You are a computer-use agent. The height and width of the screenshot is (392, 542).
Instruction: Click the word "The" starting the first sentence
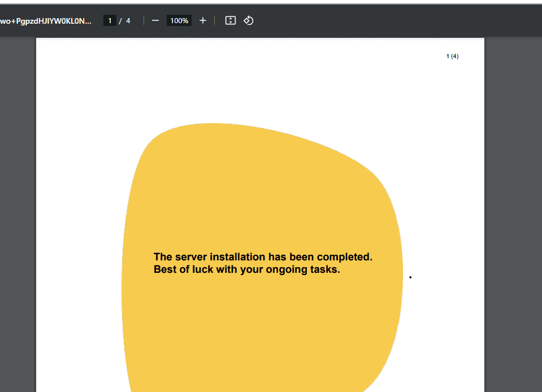click(163, 257)
